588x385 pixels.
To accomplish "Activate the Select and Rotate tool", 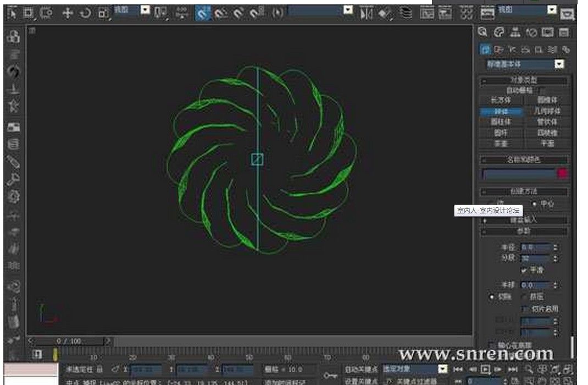I will pos(86,14).
